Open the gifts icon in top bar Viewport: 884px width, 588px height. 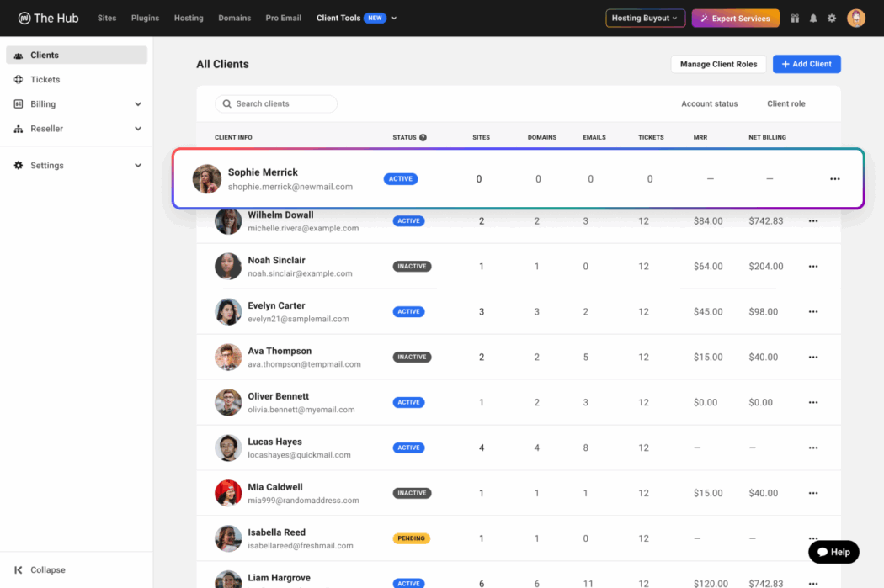click(794, 18)
